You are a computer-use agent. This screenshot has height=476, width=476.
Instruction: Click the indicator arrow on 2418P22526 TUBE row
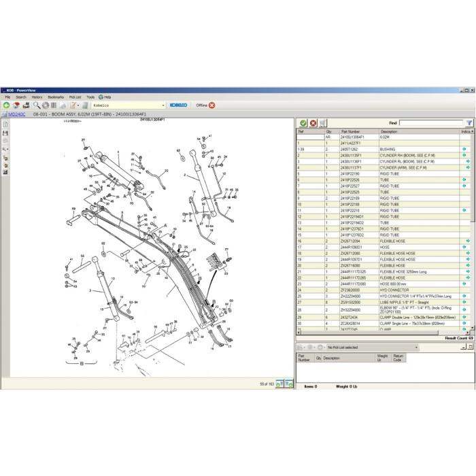[464, 180]
